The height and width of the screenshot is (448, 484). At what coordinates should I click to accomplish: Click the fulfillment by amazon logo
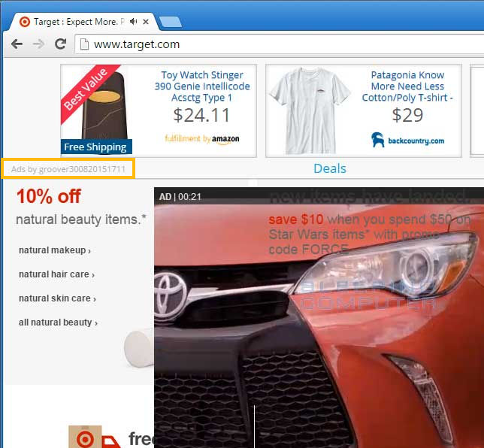[x=202, y=139]
